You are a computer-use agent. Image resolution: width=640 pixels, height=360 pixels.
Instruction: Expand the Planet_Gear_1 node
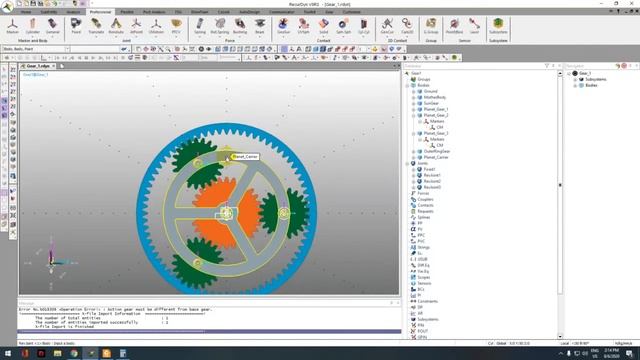point(413,109)
